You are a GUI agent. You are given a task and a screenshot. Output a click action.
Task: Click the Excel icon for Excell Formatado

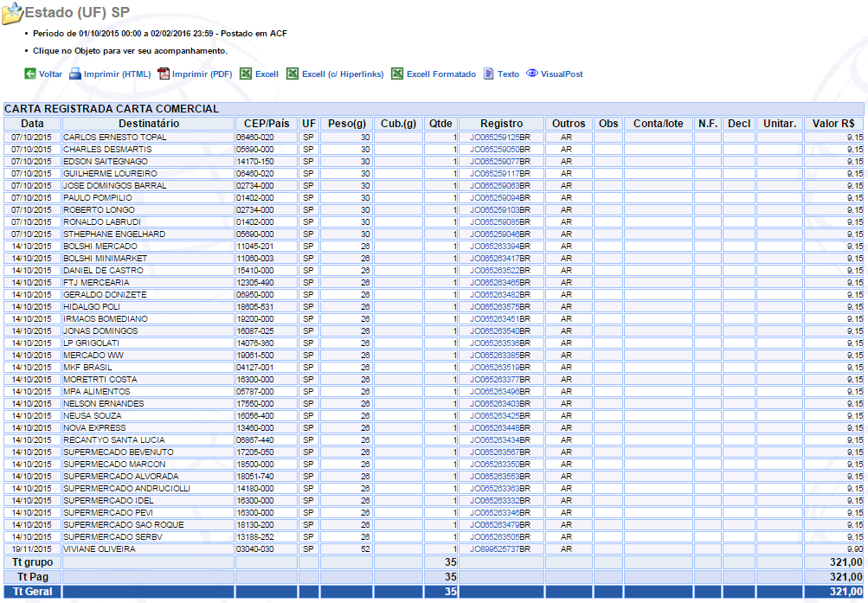pos(397,74)
